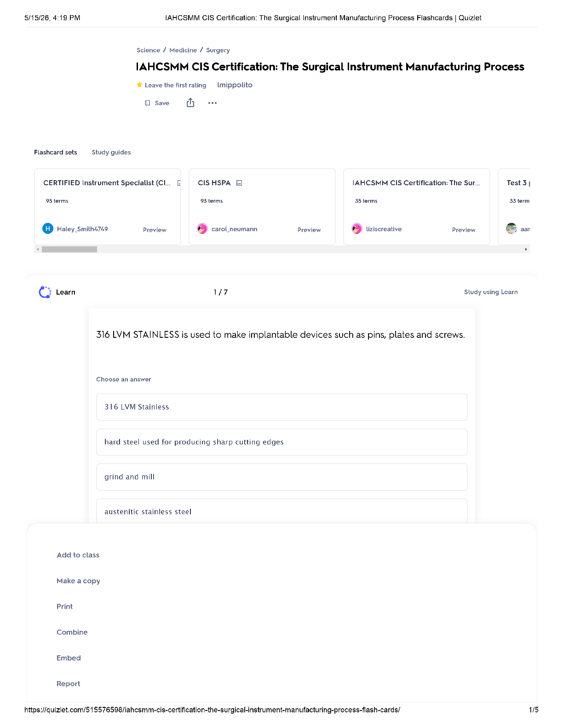The image size is (563, 728).
Task: Select Make a copy menu option
Action: pos(78,581)
